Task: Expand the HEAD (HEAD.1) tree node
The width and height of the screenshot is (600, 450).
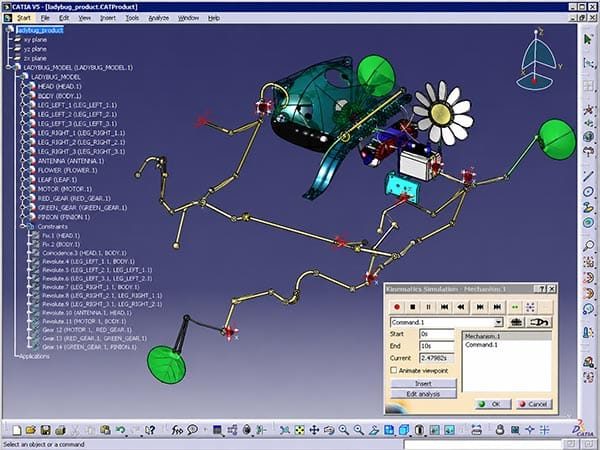Action: point(23,86)
